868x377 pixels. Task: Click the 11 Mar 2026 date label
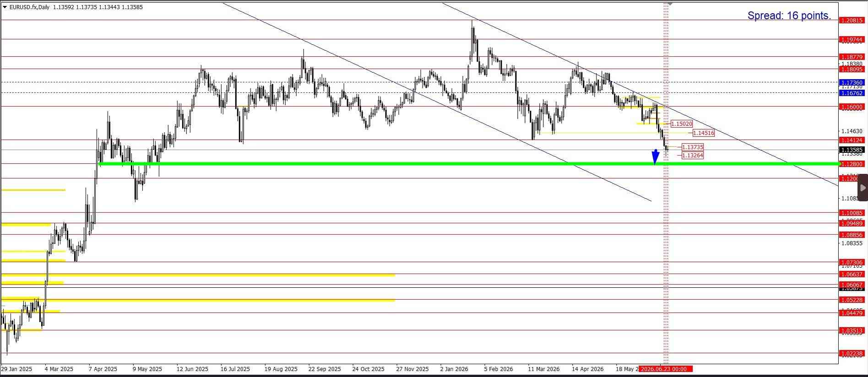point(543,369)
